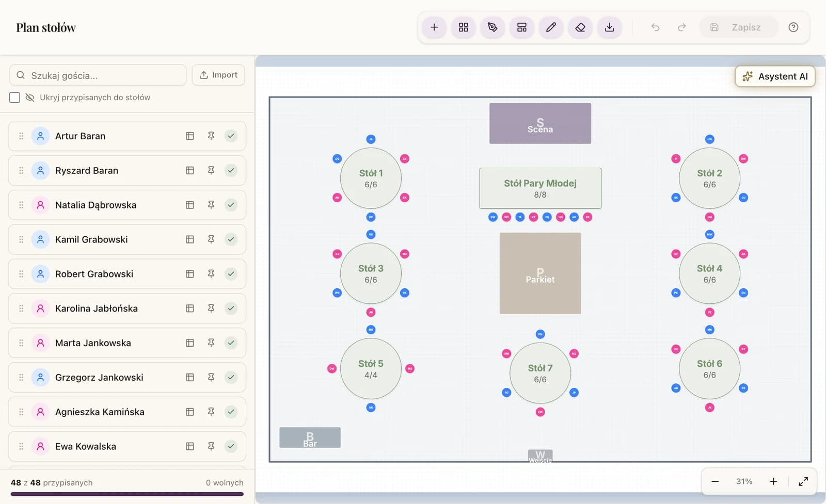Screen dimensions: 826x504
Task: Click fullscreen expand icon on canvas
Action: coord(803,481)
